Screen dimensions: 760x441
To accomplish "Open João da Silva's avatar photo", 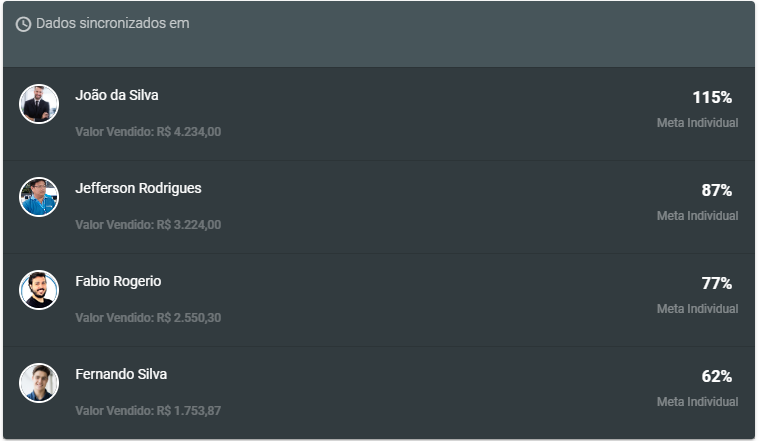I will click(39, 104).
